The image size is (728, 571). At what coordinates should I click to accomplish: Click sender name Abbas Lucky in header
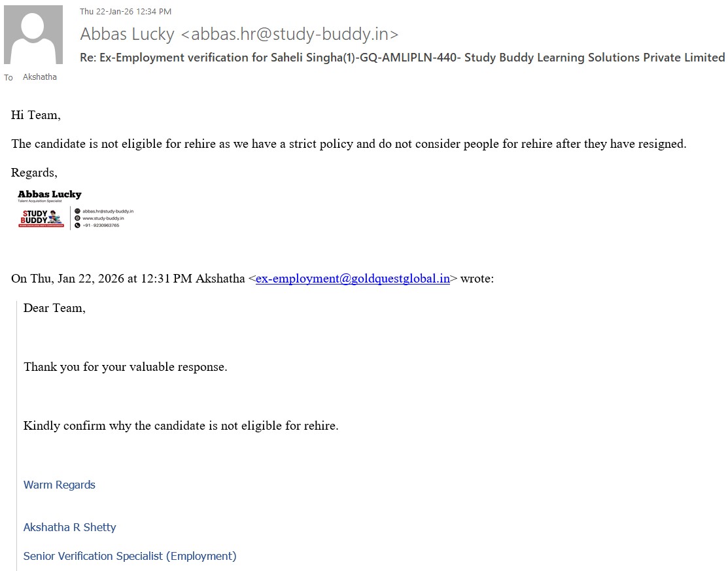coord(128,34)
